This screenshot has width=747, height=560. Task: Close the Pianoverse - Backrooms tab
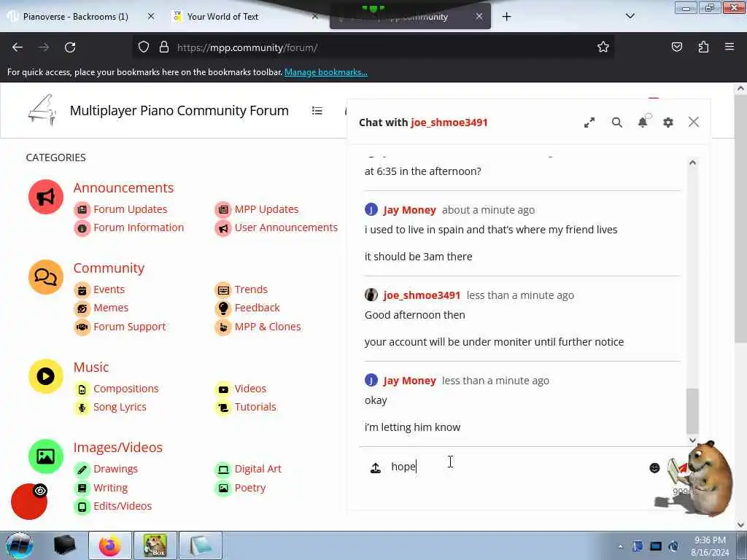click(x=151, y=16)
